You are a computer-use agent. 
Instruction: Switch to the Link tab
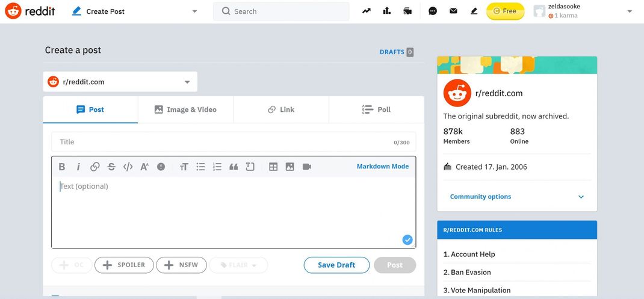(x=281, y=109)
